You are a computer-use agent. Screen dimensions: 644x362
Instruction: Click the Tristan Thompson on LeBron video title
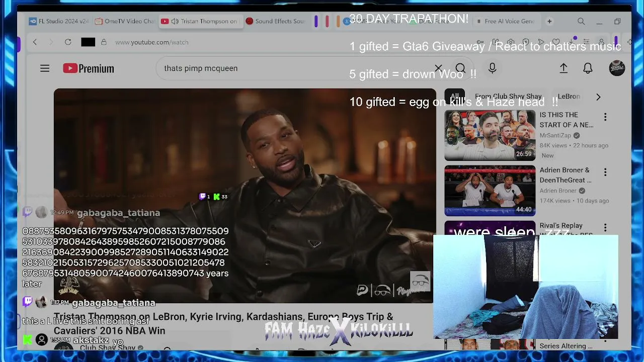coord(223,323)
